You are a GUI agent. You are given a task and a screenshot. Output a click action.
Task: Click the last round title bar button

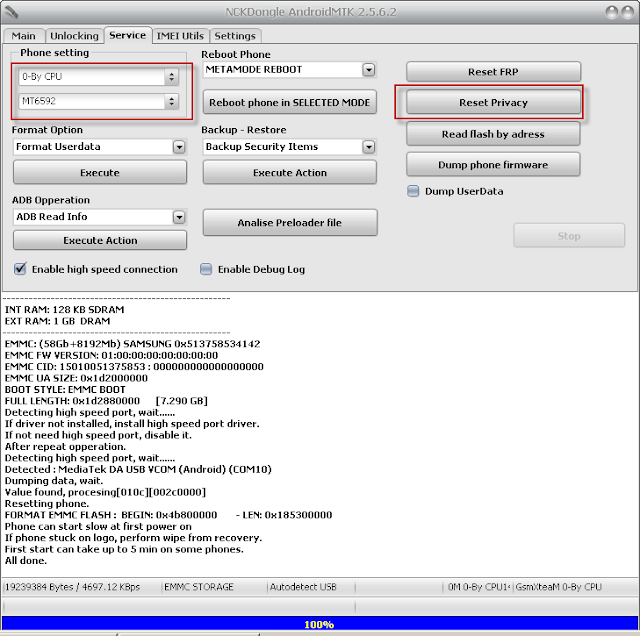(x=628, y=12)
